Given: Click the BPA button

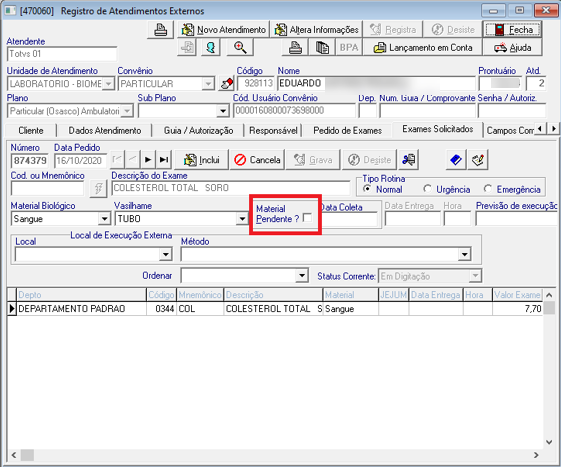Looking at the screenshot, I should click(x=349, y=47).
